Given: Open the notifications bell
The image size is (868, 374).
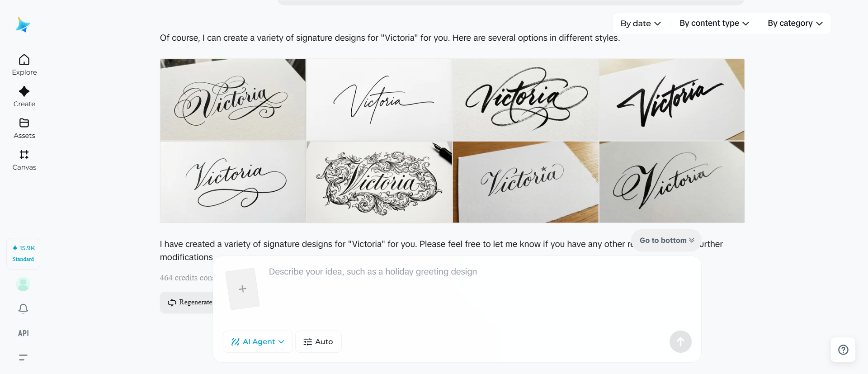Looking at the screenshot, I should [x=24, y=308].
